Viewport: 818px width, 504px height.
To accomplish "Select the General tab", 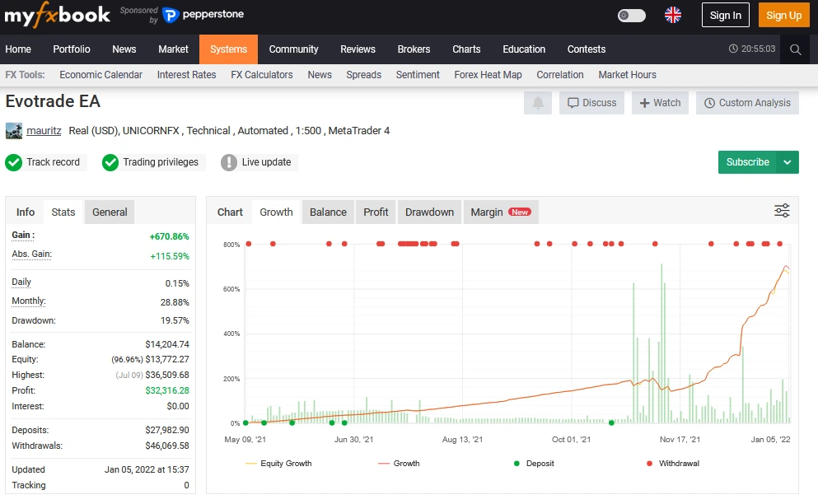I will [110, 212].
